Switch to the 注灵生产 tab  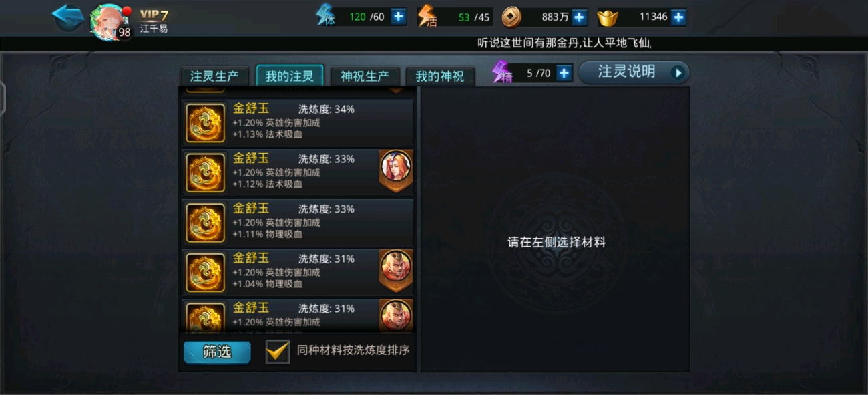pos(214,76)
